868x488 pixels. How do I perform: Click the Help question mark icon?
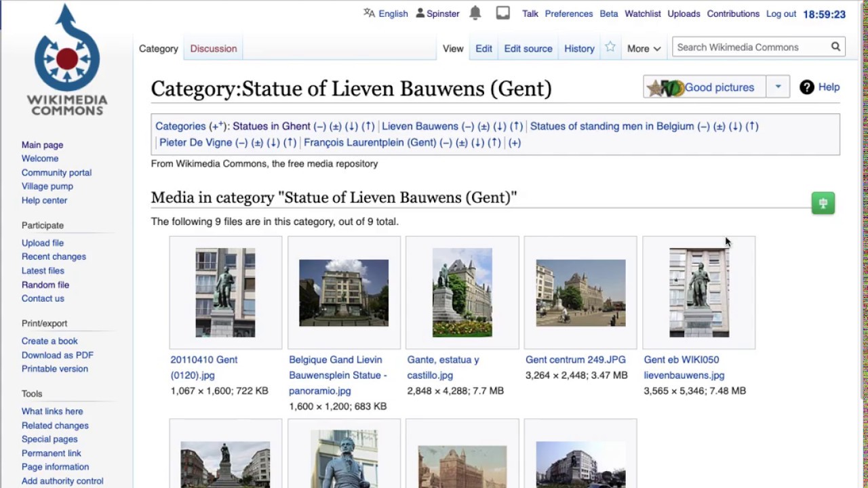click(806, 87)
